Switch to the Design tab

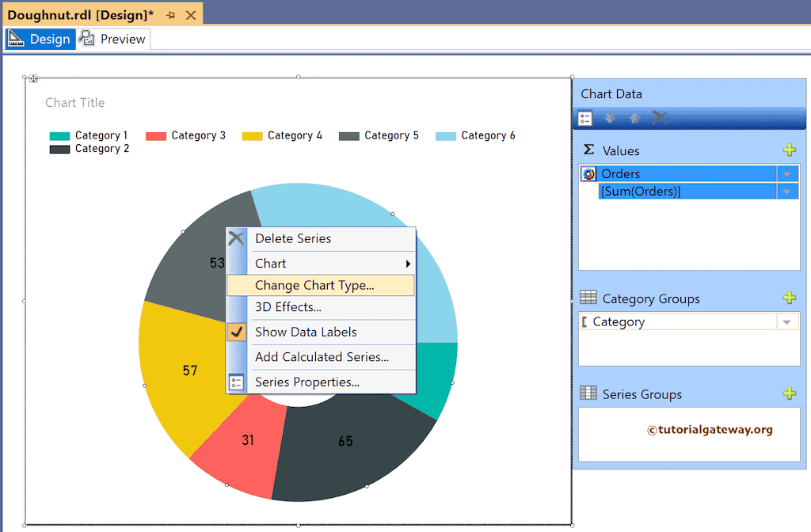pyautogui.click(x=40, y=39)
